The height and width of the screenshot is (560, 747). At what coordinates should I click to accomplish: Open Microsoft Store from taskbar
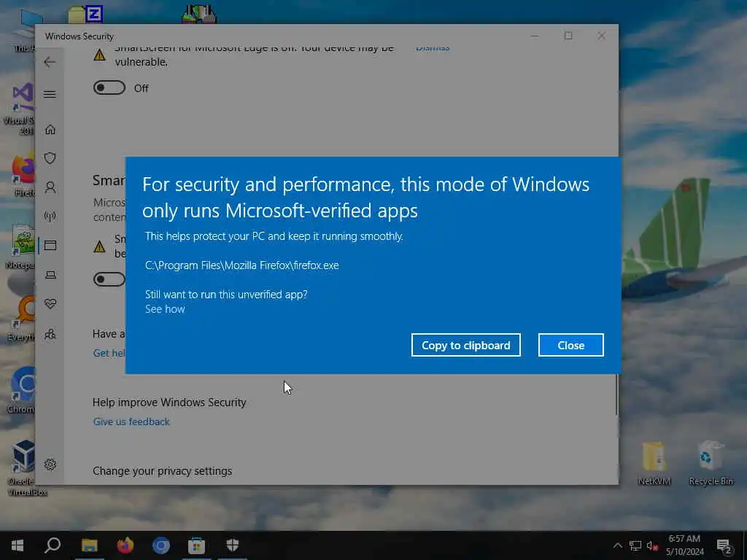196,545
